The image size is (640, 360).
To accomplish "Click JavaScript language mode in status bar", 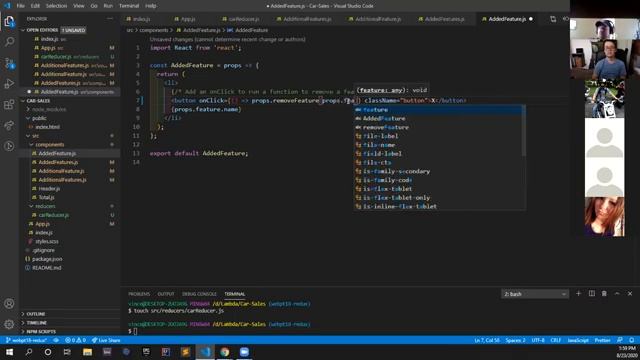I will pyautogui.click(x=578, y=340).
